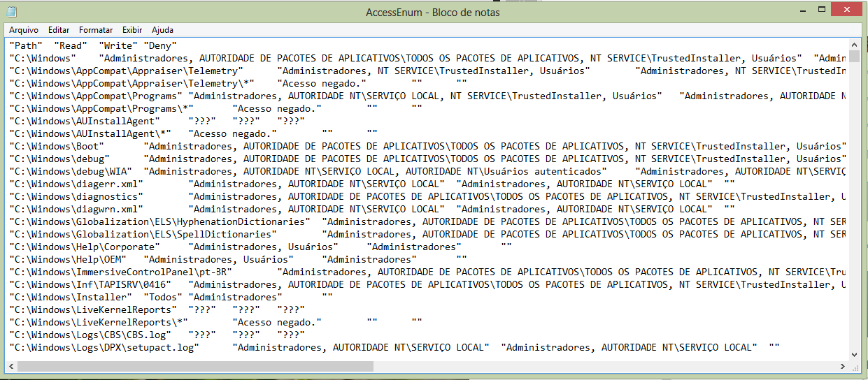Click the horizontal scrollbar left arrow

click(x=12, y=366)
